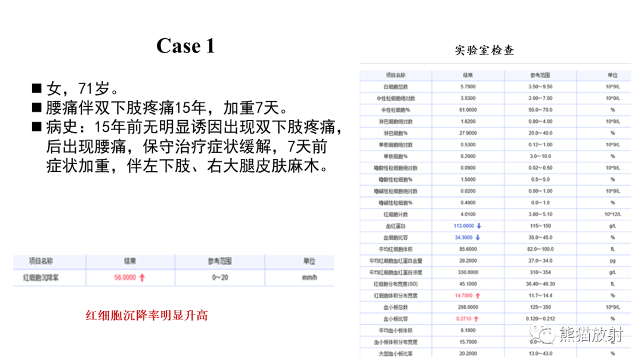Click the blue value "113.0000"
644x363 pixels.
click(464, 226)
